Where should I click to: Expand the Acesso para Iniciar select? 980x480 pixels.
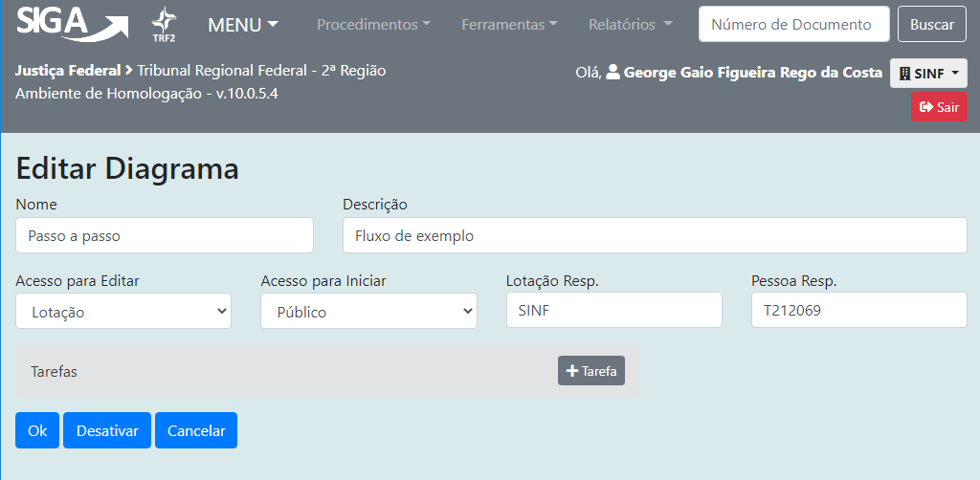368,312
